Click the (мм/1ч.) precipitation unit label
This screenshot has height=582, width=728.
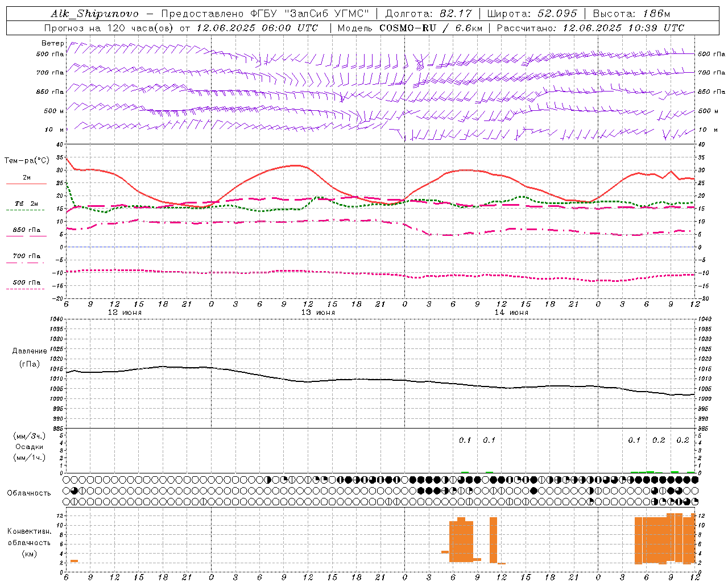[x=30, y=458]
